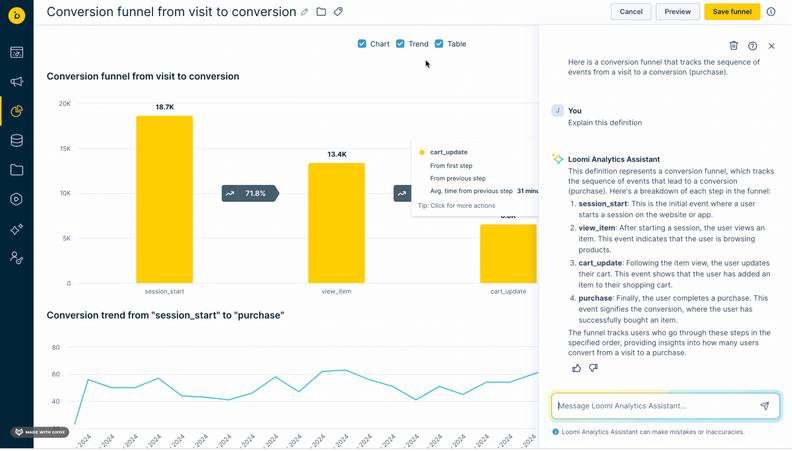Click the conversion trend chart heading
792x451 pixels.
pyautogui.click(x=165, y=315)
